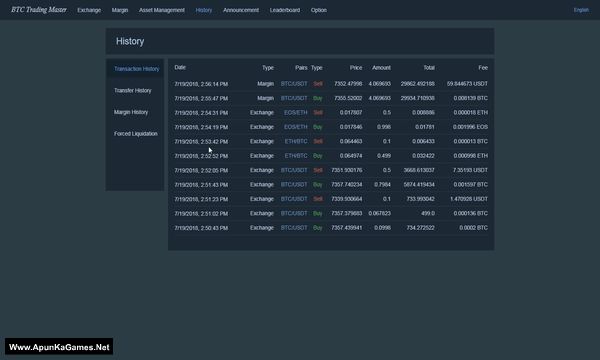The height and width of the screenshot is (360, 600).
Task: Open BTC/USDT pair in the 2:51:02 PM row
Action: (294, 213)
